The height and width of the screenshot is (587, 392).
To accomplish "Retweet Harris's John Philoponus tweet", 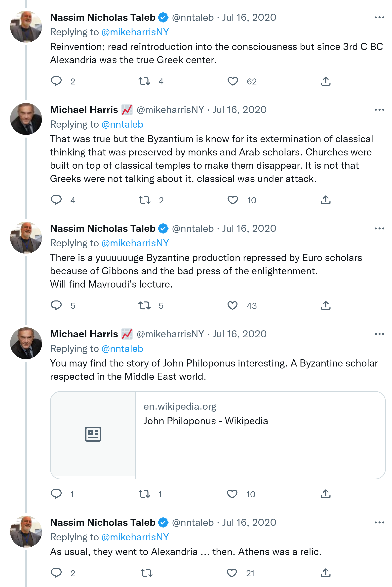I will click(x=144, y=494).
